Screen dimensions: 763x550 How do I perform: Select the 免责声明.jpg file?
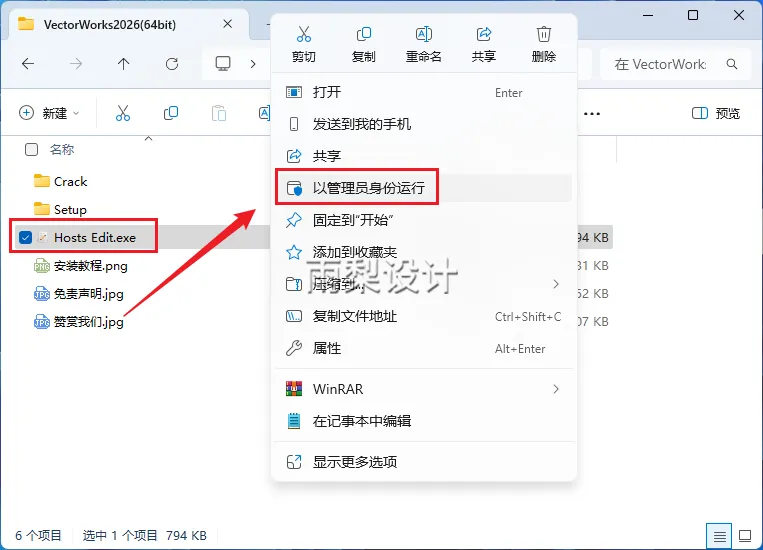[89, 294]
